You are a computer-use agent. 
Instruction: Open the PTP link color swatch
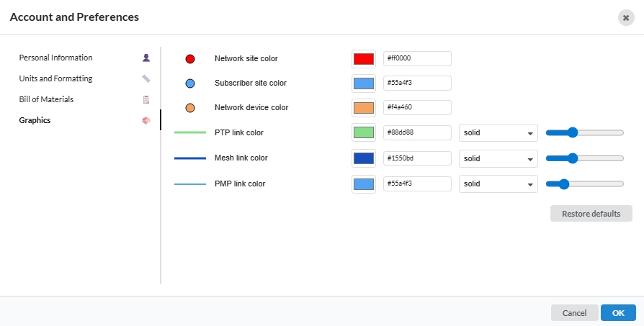[x=364, y=132]
